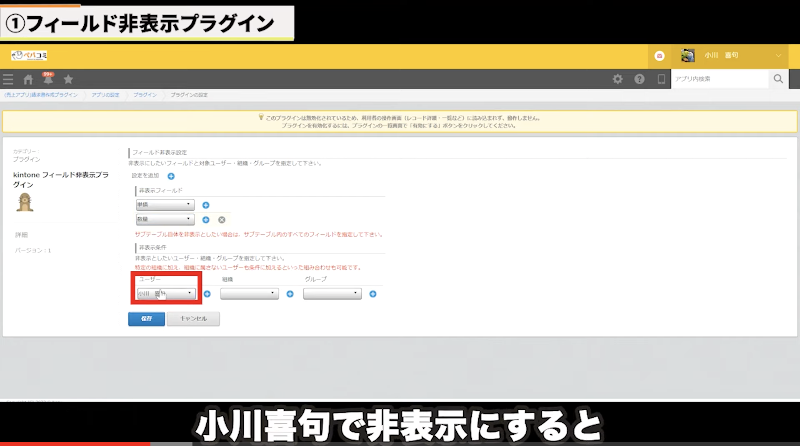Open the ユーザー dropdown showing 小川
Image resolution: width=800 pixels, height=446 pixels.
(165, 294)
